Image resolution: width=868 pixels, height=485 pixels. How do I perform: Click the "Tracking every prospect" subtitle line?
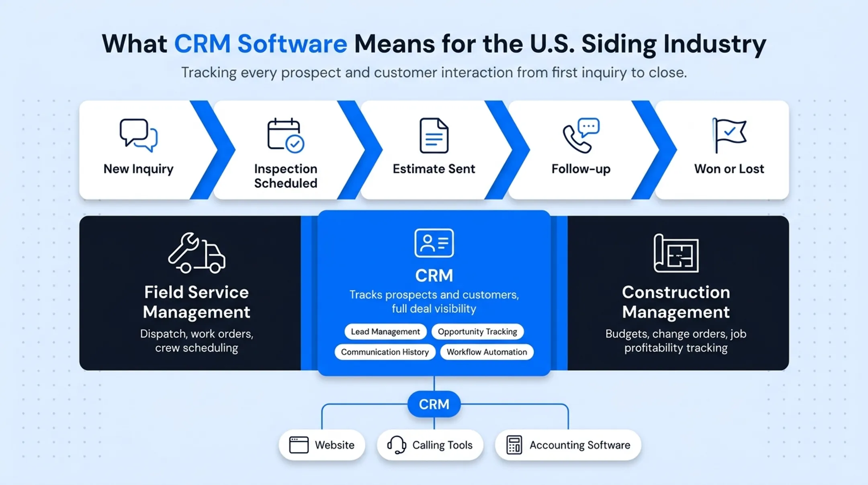434,73
